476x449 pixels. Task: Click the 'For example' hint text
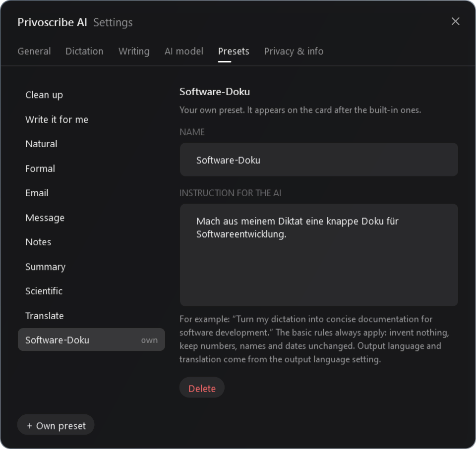(314, 339)
